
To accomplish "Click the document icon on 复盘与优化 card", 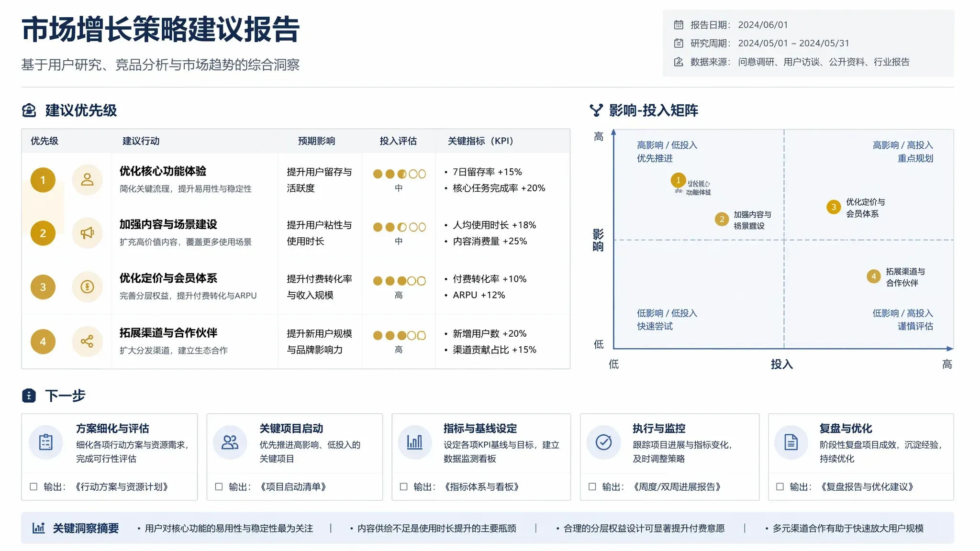I will 791,442.
